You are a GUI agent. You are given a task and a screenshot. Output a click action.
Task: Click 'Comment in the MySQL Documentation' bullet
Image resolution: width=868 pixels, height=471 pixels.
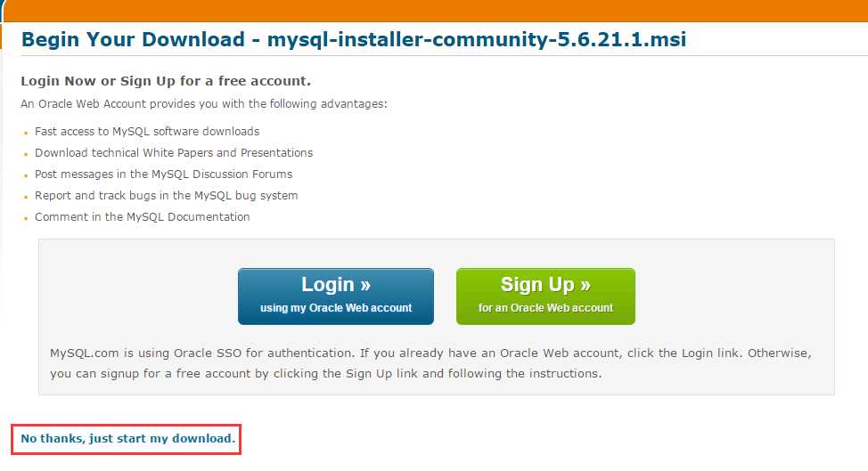[x=143, y=216]
